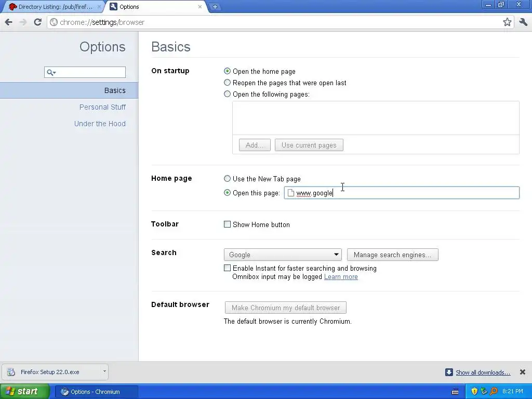Choose Use the New Tab page
Viewport: 532px width, 399px height.
(228, 179)
